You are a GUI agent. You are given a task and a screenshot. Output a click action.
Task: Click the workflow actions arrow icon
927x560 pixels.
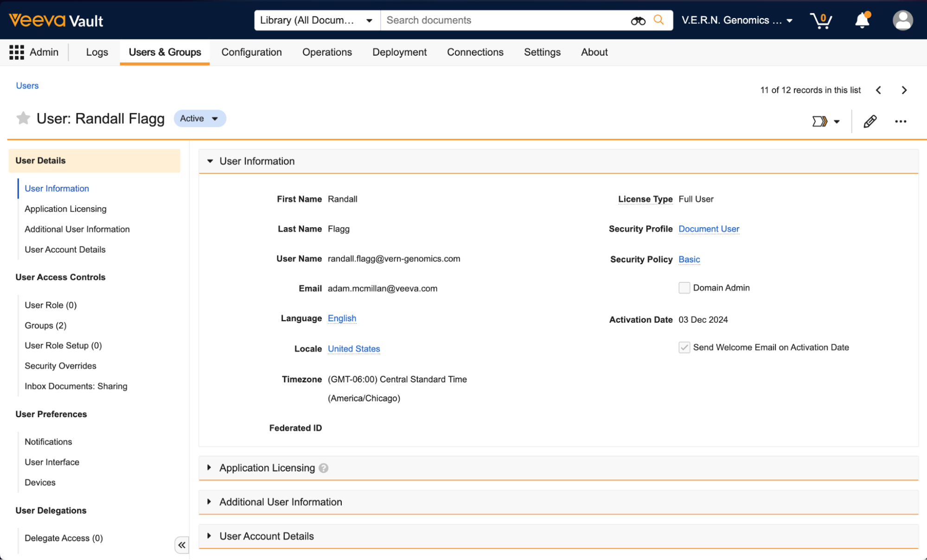click(820, 121)
